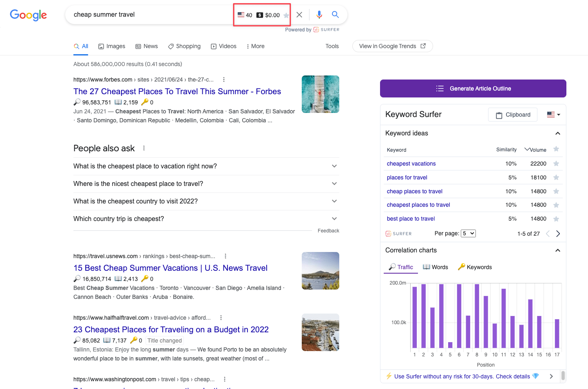
Task: Sort keyword ideas by Volume
Action: (x=535, y=150)
